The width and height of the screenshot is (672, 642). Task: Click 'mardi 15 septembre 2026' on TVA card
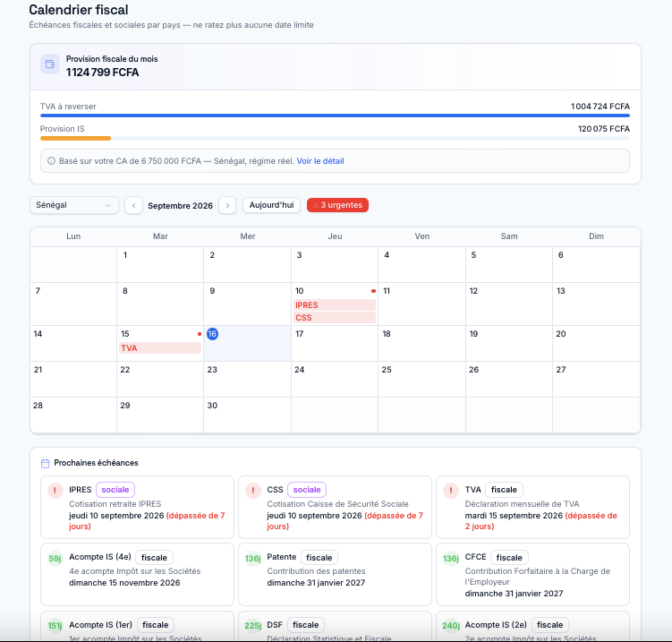tap(514, 516)
